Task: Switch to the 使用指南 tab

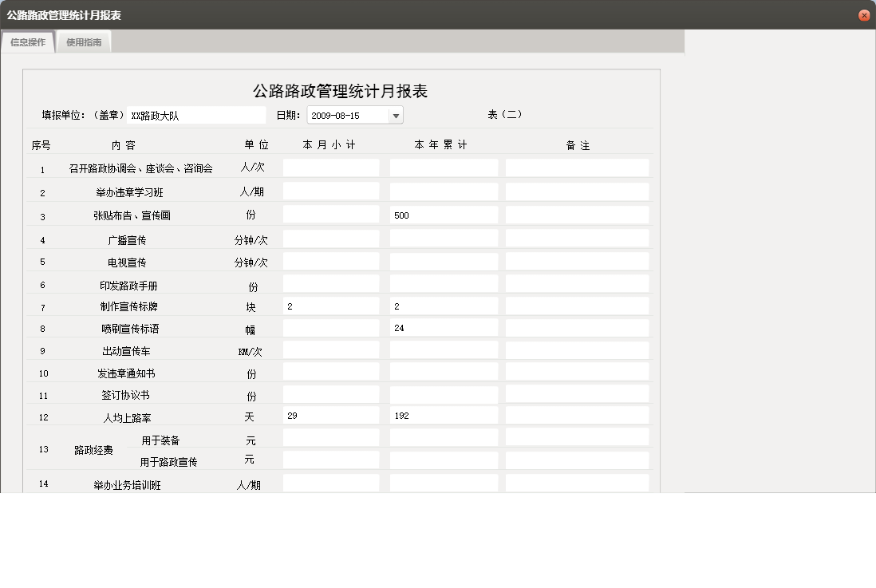Action: [x=84, y=42]
